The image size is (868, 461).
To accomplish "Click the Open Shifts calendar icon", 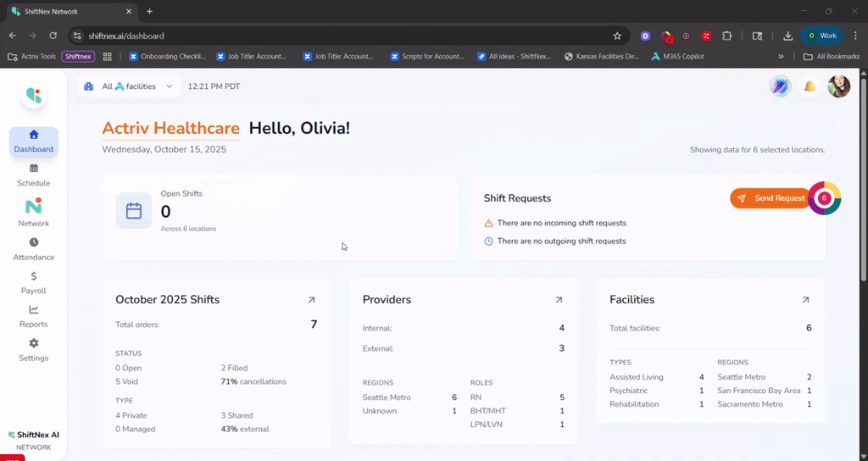I will [133, 211].
